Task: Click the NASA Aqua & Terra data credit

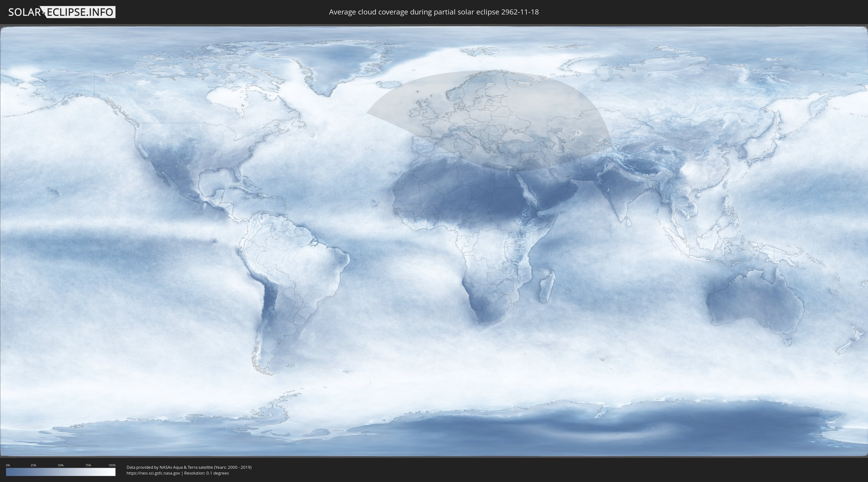Action: tap(189, 467)
